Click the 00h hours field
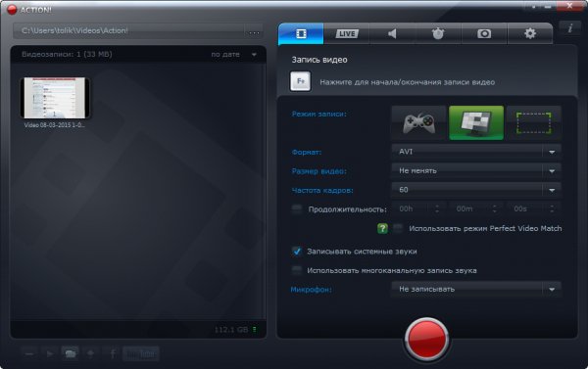 (418, 209)
